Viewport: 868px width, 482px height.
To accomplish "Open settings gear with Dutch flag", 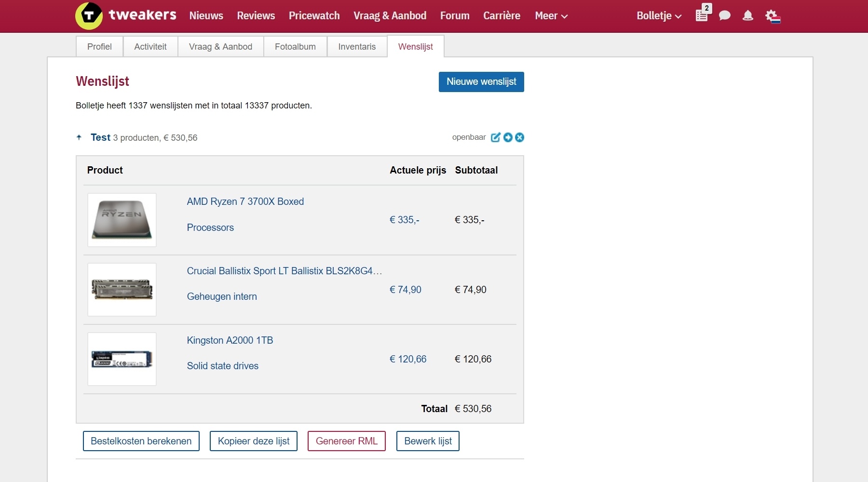I will (x=772, y=16).
